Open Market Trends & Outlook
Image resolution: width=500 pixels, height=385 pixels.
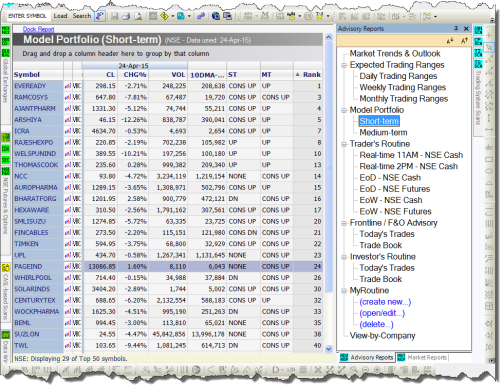(395, 54)
